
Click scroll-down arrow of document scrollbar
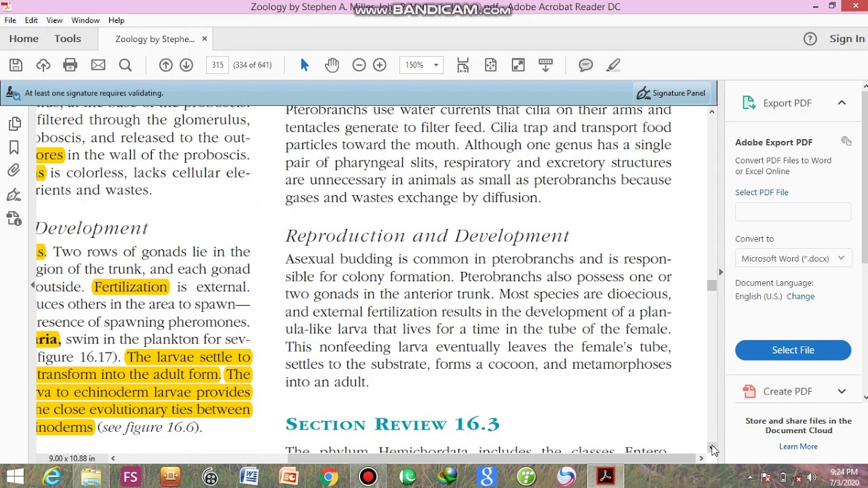pyautogui.click(x=711, y=447)
